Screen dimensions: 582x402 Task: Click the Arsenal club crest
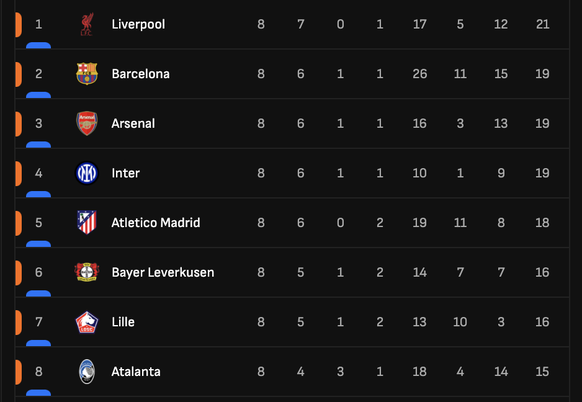(x=87, y=123)
